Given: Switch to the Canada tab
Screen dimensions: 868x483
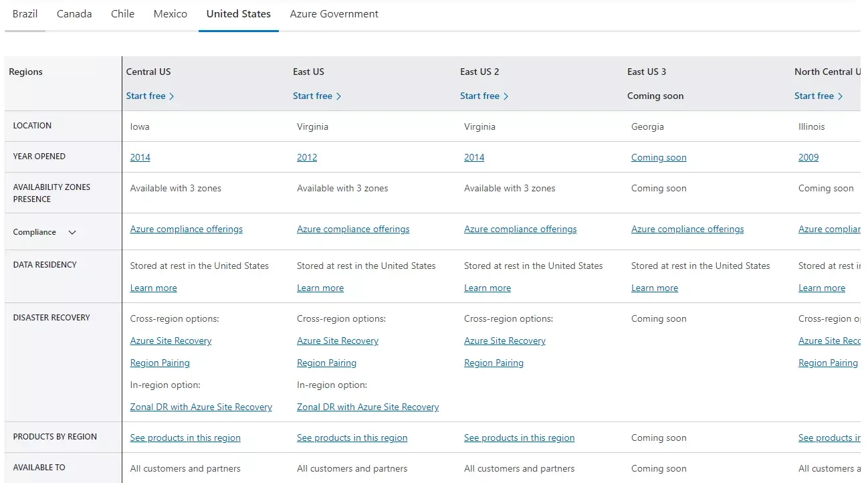Looking at the screenshot, I should [74, 14].
